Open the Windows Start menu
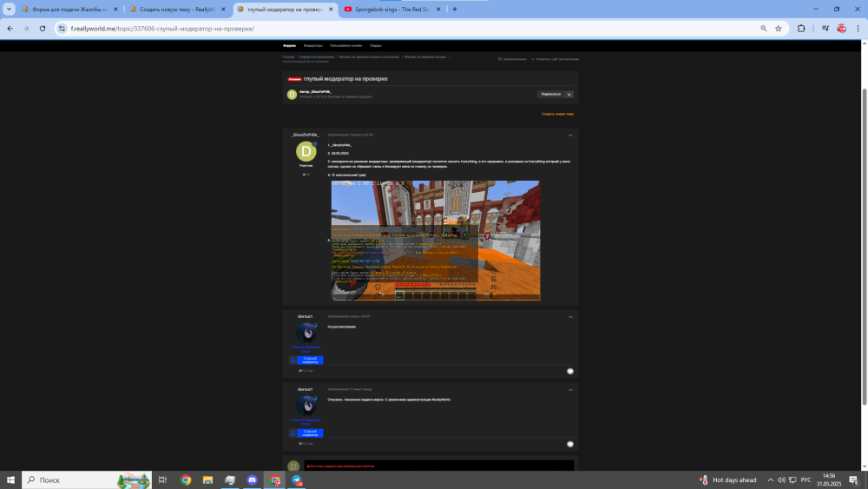 tap(10, 479)
